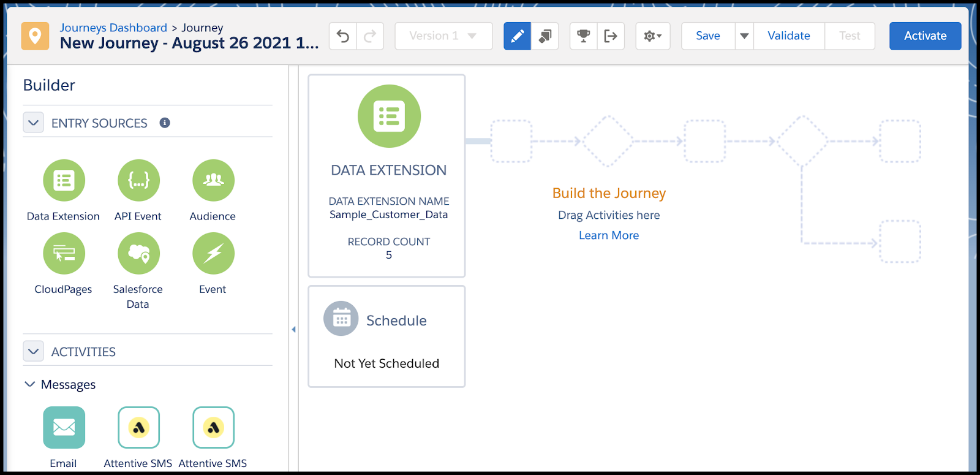Select the Email activity icon
This screenshot has width=980, height=475.
click(64, 428)
